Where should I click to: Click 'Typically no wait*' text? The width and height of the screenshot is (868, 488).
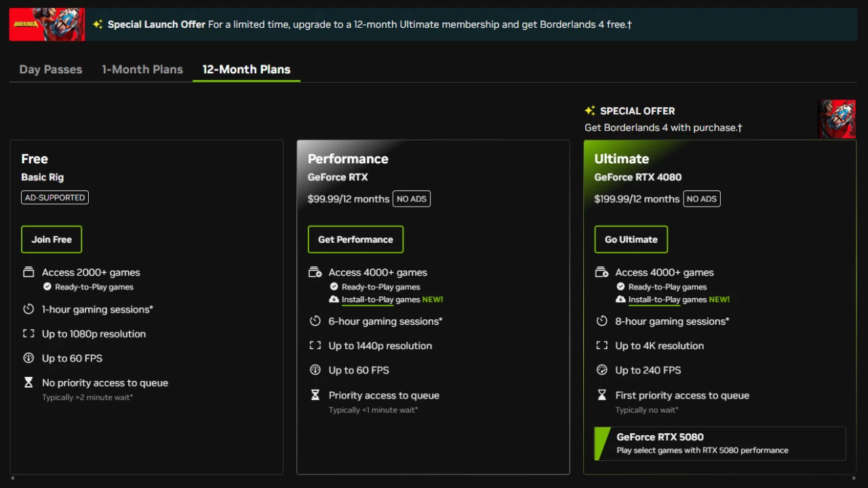pyautogui.click(x=647, y=410)
